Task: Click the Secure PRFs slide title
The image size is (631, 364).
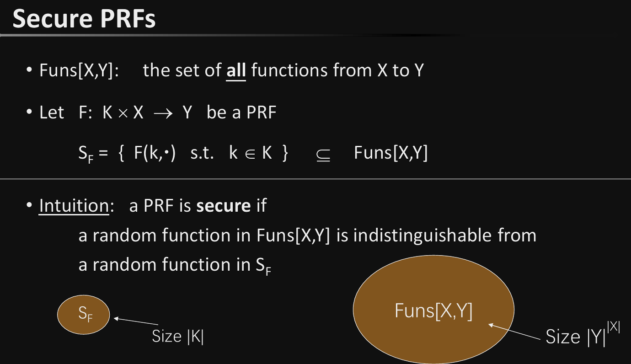Action: (84, 18)
